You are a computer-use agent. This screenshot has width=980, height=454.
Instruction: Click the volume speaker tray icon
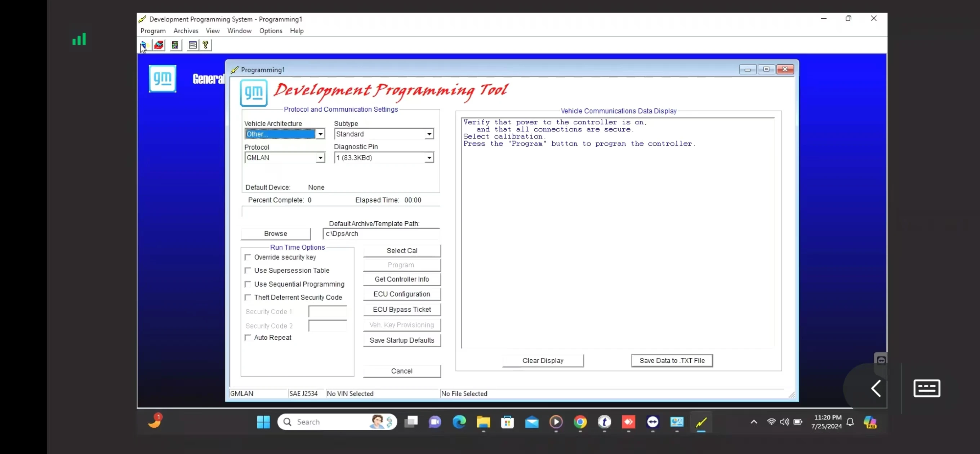(784, 422)
